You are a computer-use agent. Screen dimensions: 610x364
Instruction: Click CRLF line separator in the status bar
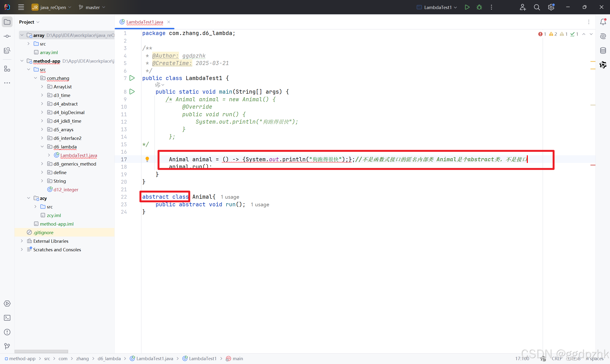557,359
